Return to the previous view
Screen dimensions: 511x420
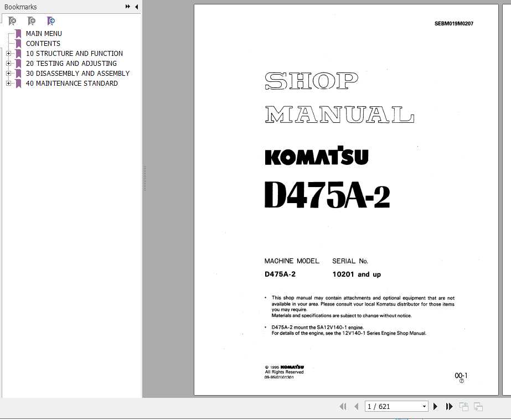coord(463,406)
